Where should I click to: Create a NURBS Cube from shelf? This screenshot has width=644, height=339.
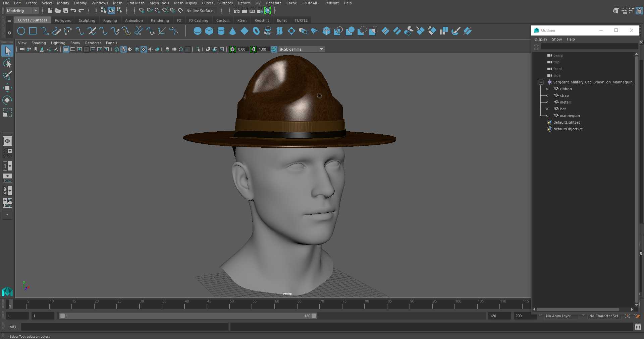[x=209, y=31]
